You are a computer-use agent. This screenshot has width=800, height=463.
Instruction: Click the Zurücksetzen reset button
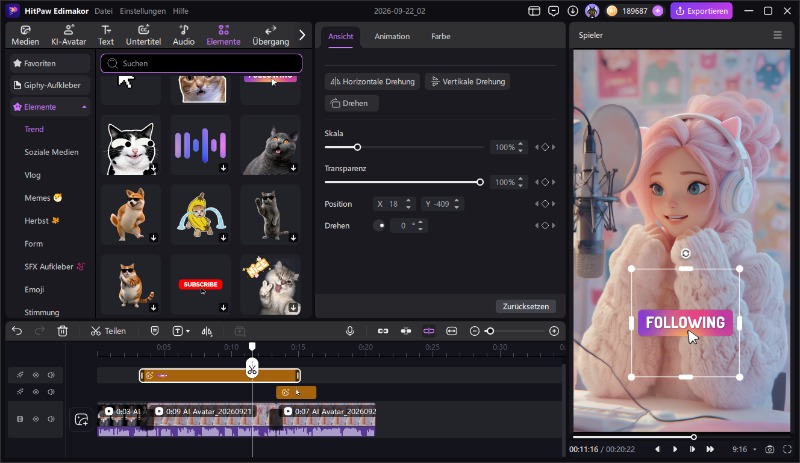coord(526,306)
